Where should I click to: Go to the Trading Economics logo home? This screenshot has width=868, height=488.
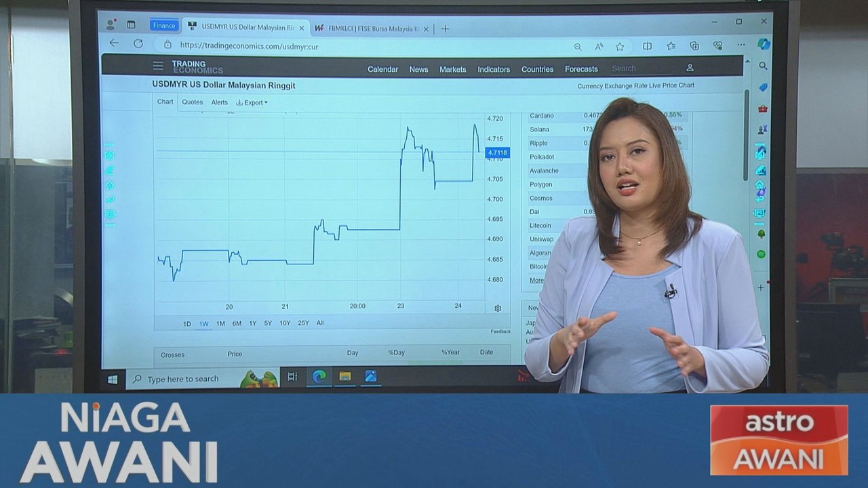(x=197, y=67)
